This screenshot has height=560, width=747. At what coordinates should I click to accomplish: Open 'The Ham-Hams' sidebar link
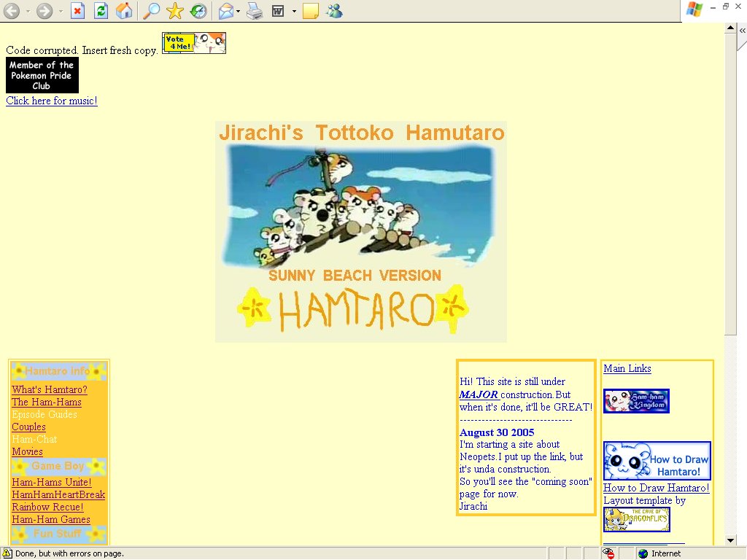(47, 402)
